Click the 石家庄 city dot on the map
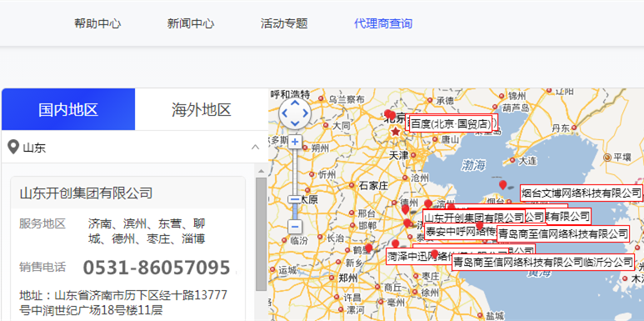 tap(352, 185)
